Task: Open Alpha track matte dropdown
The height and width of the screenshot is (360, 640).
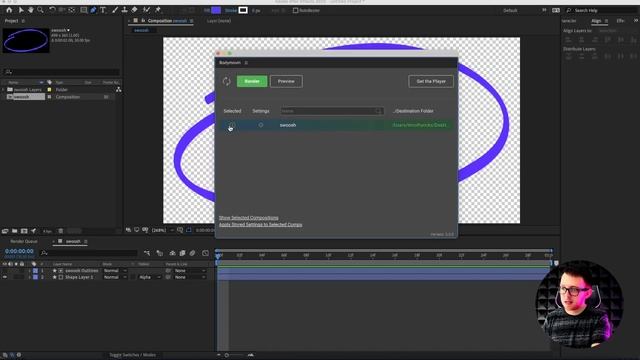Action: [x=149, y=277]
